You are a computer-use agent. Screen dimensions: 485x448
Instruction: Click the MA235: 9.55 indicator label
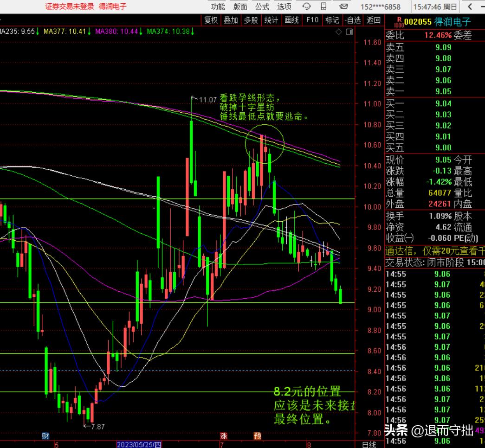(19, 32)
